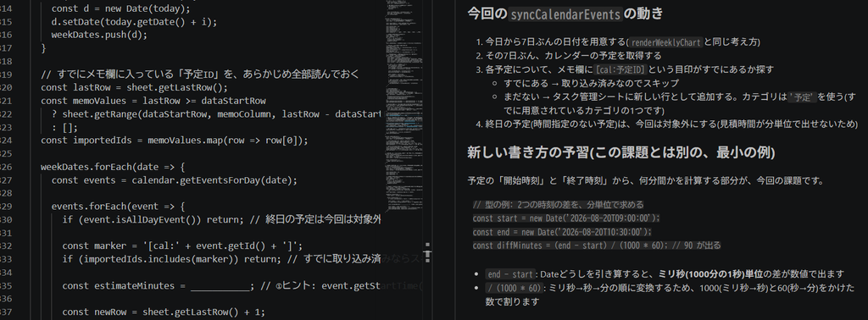Click the editor vertical scrollbar marker

tap(427, 252)
